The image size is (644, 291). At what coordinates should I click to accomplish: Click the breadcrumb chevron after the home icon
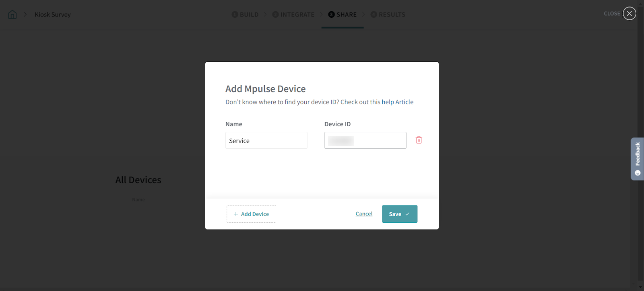tap(25, 14)
